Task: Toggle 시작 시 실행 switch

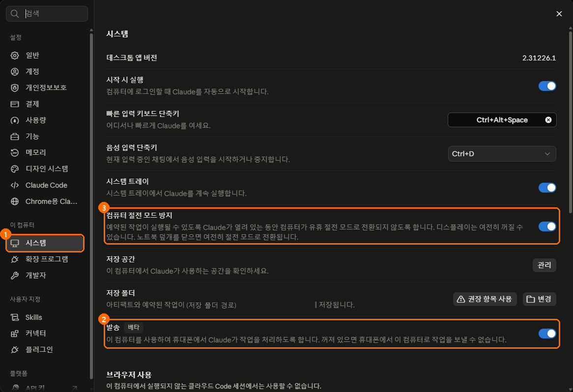Action: [x=547, y=86]
